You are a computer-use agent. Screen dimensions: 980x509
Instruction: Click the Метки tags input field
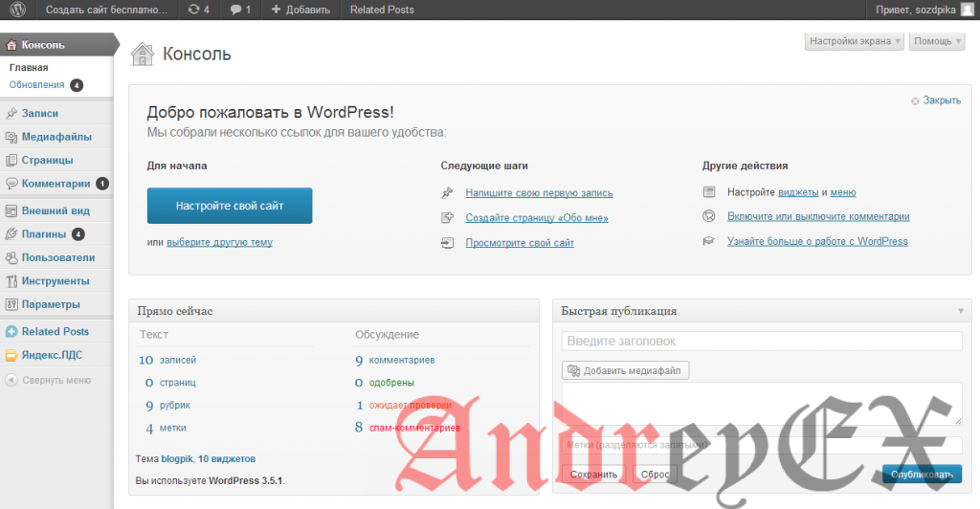[761, 445]
